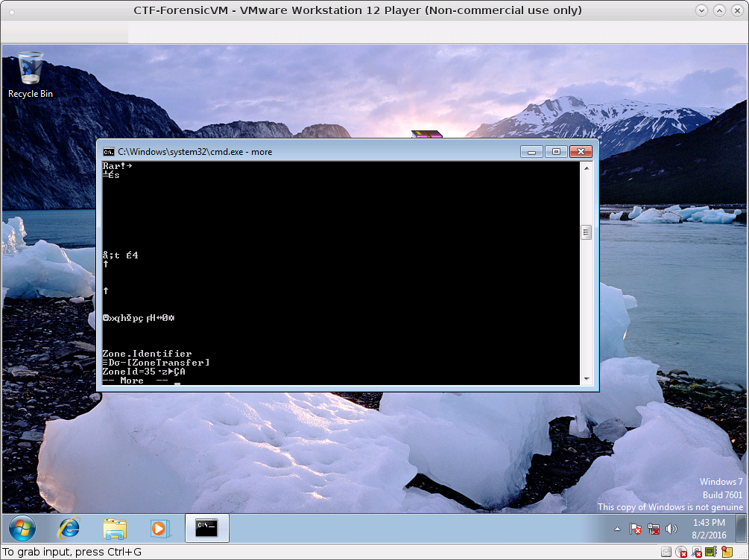Click VMware CD/DVD drive status icon
Screen dimensions: 749x560
(682, 552)
